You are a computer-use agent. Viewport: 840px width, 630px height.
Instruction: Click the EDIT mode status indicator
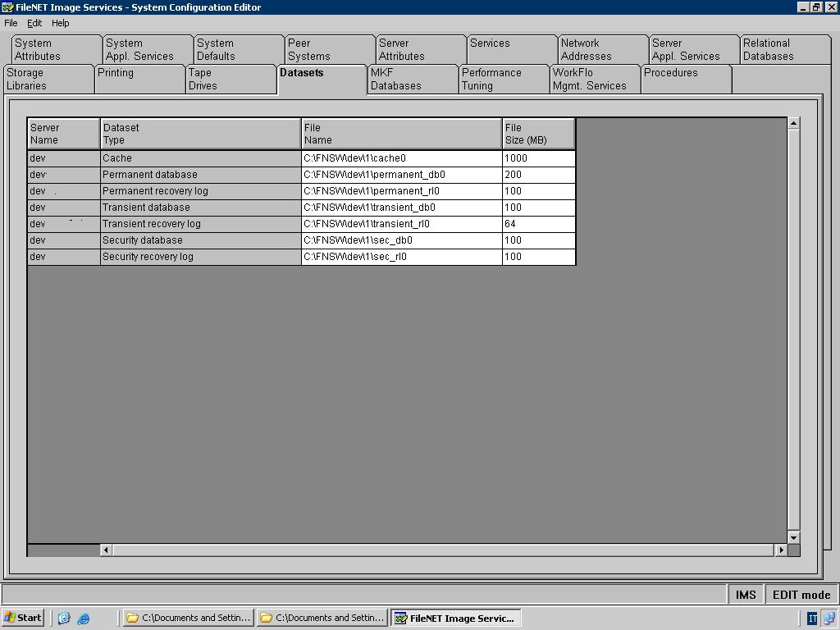click(801, 595)
